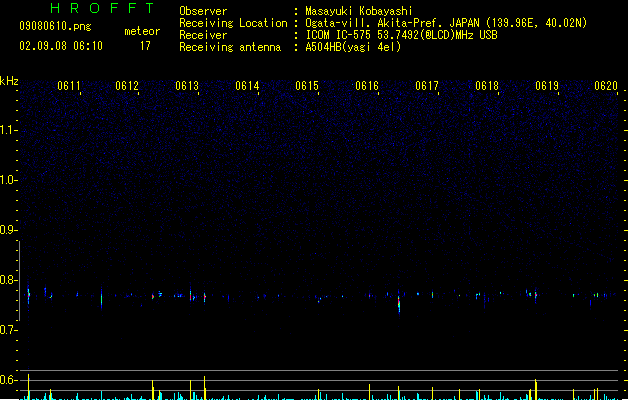Click the 0616 time marker

click(x=367, y=86)
